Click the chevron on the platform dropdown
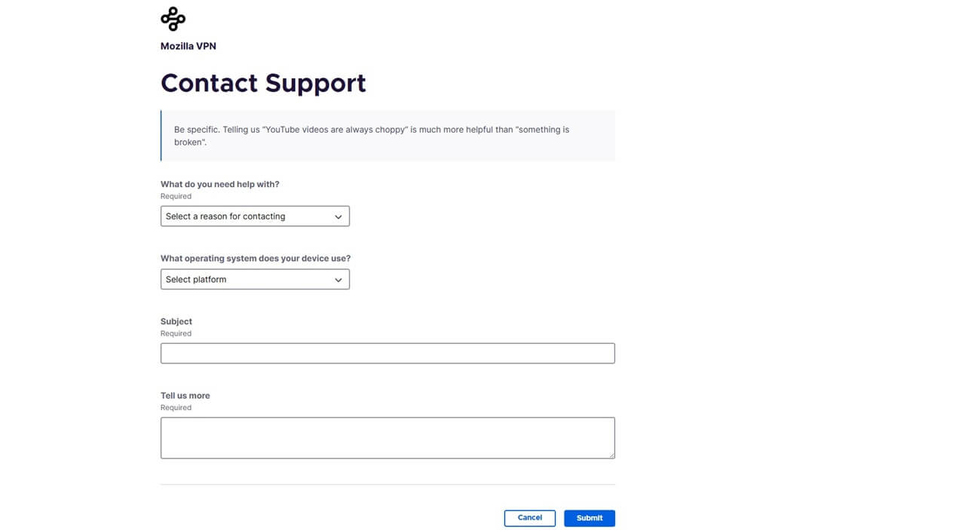 [x=338, y=279]
